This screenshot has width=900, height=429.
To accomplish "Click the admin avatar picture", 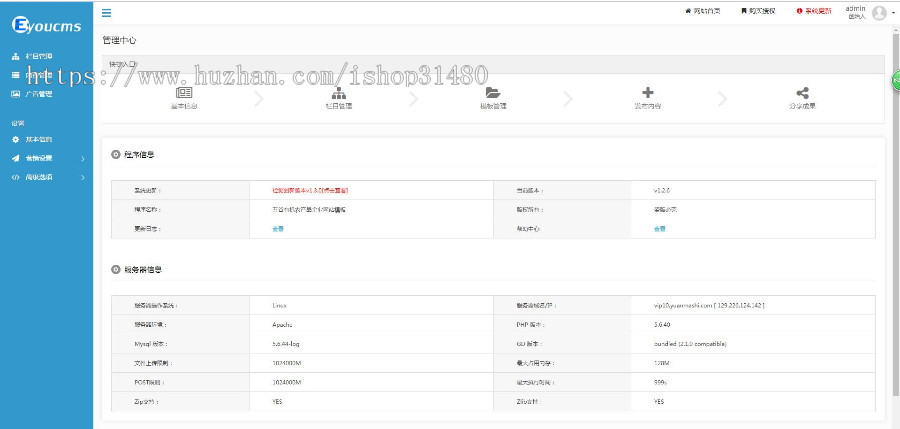I will [x=879, y=13].
